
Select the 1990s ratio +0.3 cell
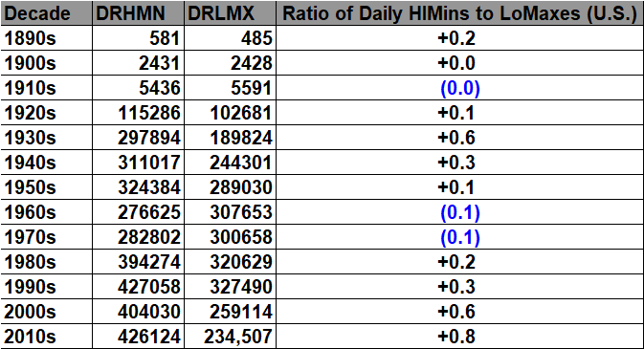(x=459, y=287)
